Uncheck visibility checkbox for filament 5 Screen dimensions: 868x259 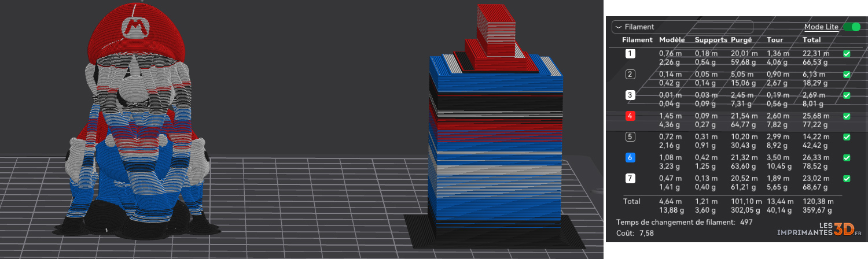[847, 137]
